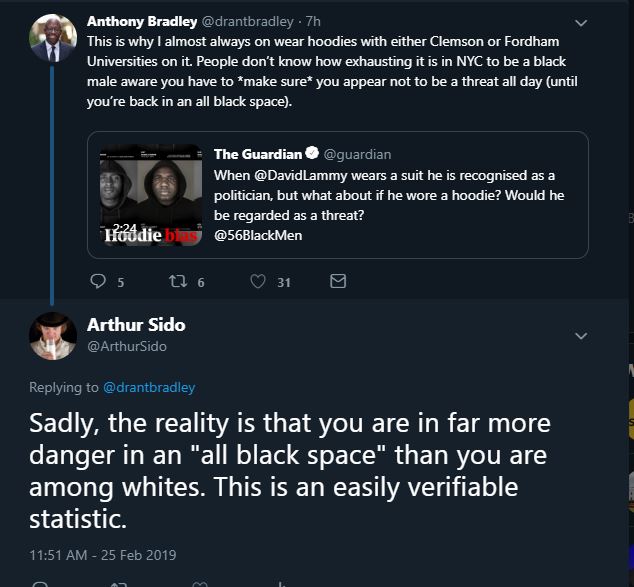Open the @56BlackMen mention
Viewport: 634px width, 587px height.
click(258, 235)
